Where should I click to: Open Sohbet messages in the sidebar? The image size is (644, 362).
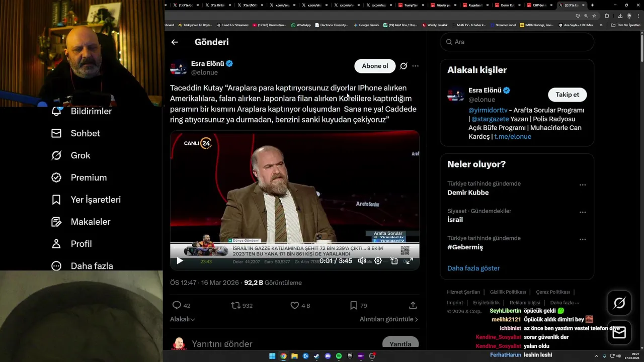point(75,133)
